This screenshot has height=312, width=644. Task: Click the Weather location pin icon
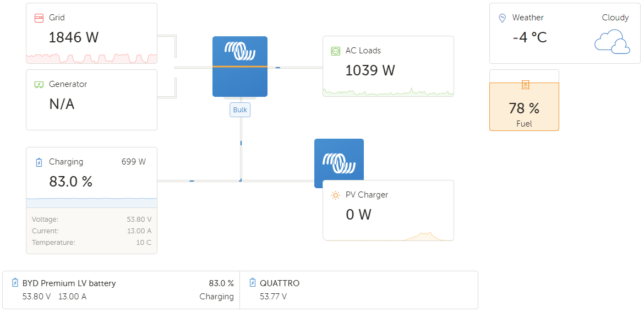(x=502, y=18)
